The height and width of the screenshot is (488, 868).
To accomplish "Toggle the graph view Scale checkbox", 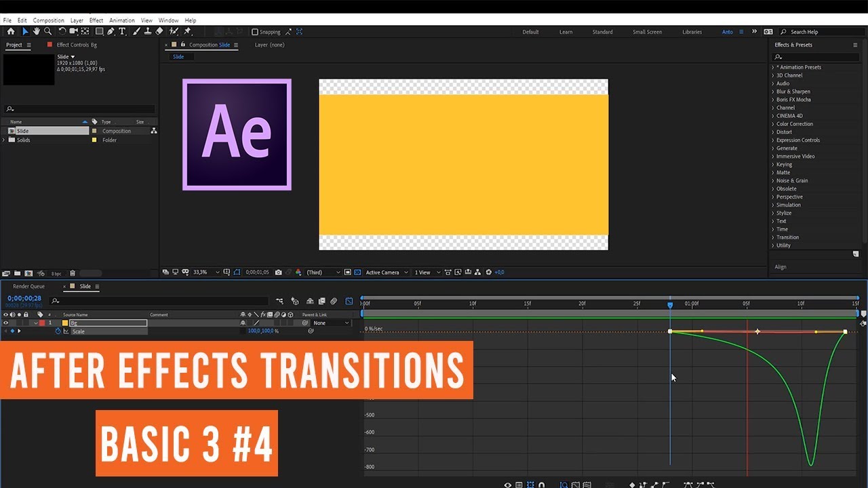I will [66, 331].
